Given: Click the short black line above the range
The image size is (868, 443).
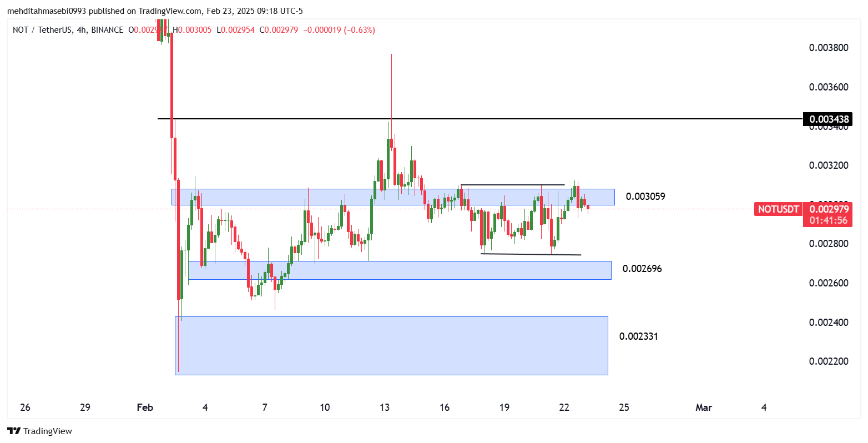Looking at the screenshot, I should point(513,184).
